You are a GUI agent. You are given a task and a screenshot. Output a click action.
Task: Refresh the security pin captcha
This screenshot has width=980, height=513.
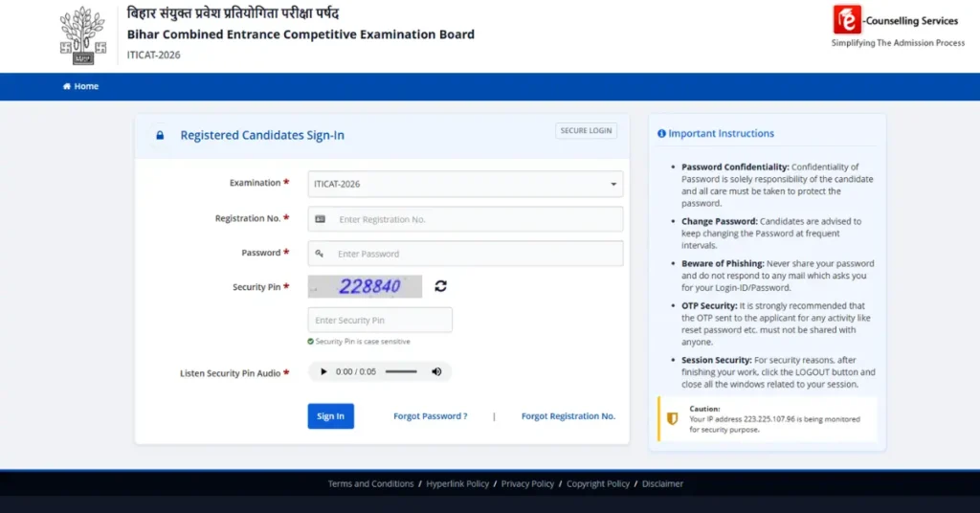click(440, 285)
